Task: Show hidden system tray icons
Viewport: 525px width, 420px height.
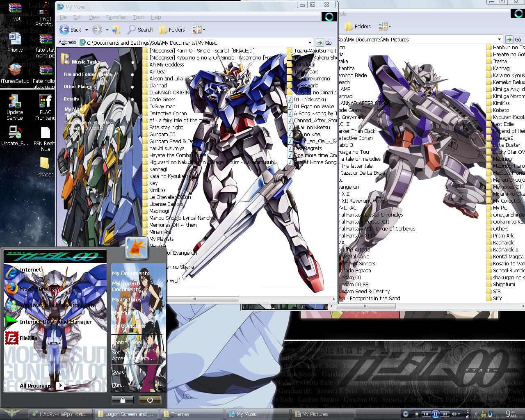Action: point(475,414)
